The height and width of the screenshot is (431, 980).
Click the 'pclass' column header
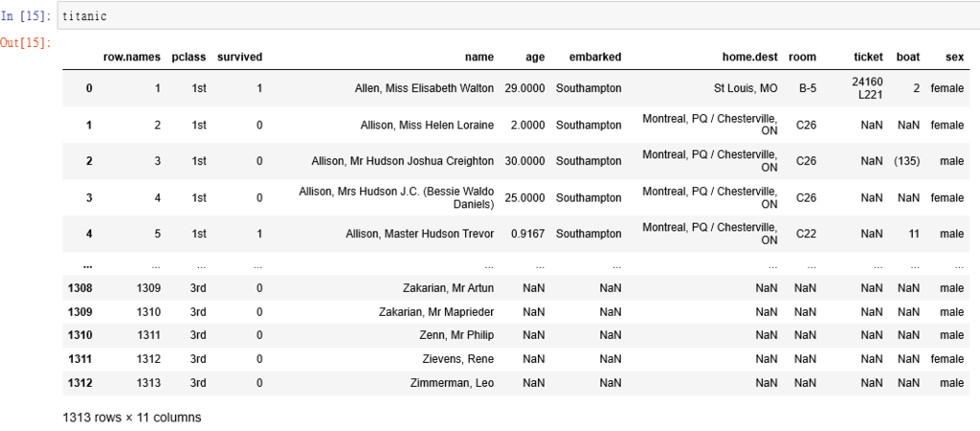[189, 57]
